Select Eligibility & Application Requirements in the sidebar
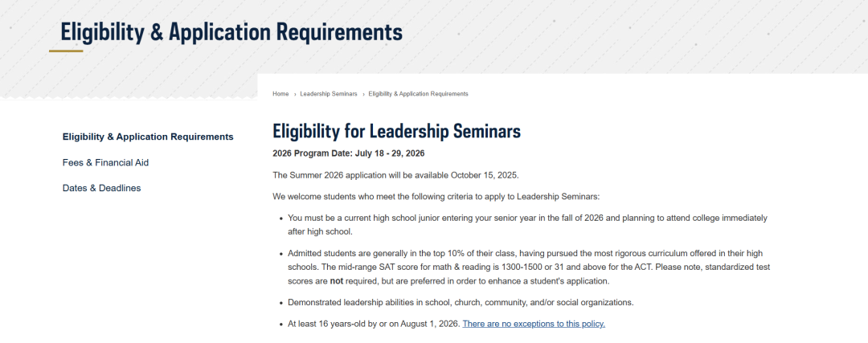The image size is (868, 343). pyautogui.click(x=148, y=137)
